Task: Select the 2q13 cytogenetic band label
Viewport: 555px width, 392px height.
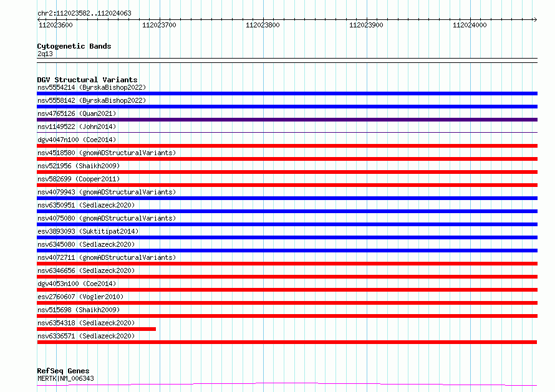Action: [45, 54]
